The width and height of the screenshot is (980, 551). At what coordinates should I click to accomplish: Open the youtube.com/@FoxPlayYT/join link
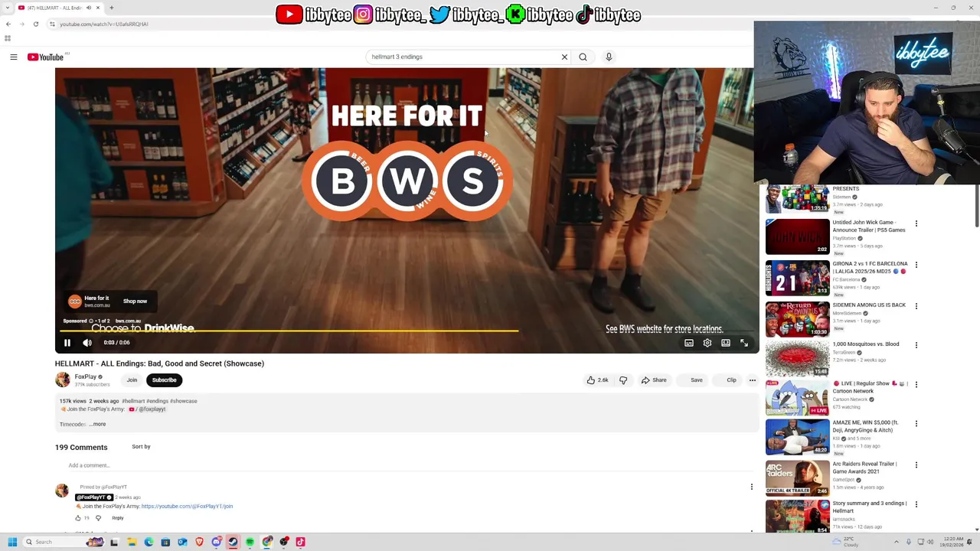(x=187, y=507)
